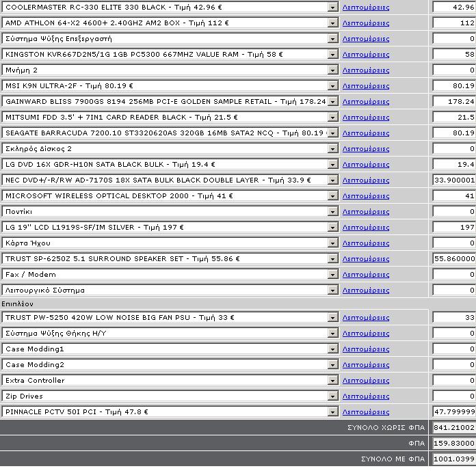Image resolution: width=476 pixels, height=473 pixels.
Task: Expand the Case Modding2 dropdown
Action: (x=170, y=365)
